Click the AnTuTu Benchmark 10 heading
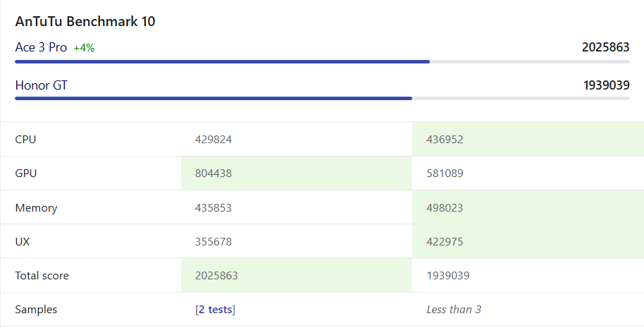This screenshot has width=644, height=328. pyautogui.click(x=85, y=21)
